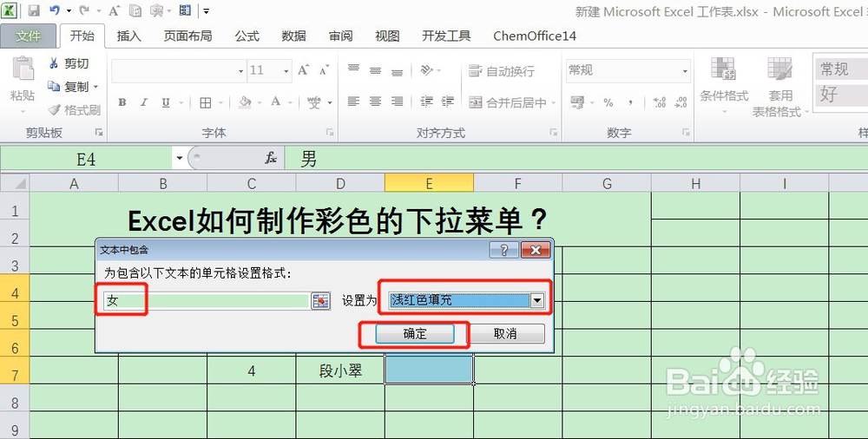Switch to the ChemOffice14 tab

click(x=535, y=36)
